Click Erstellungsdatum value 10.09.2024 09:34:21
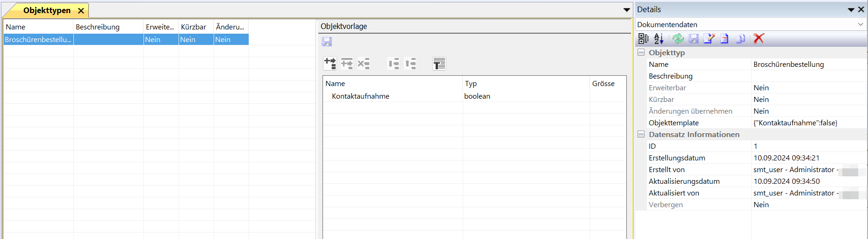Viewport: 868px width, 239px height. tap(809, 158)
